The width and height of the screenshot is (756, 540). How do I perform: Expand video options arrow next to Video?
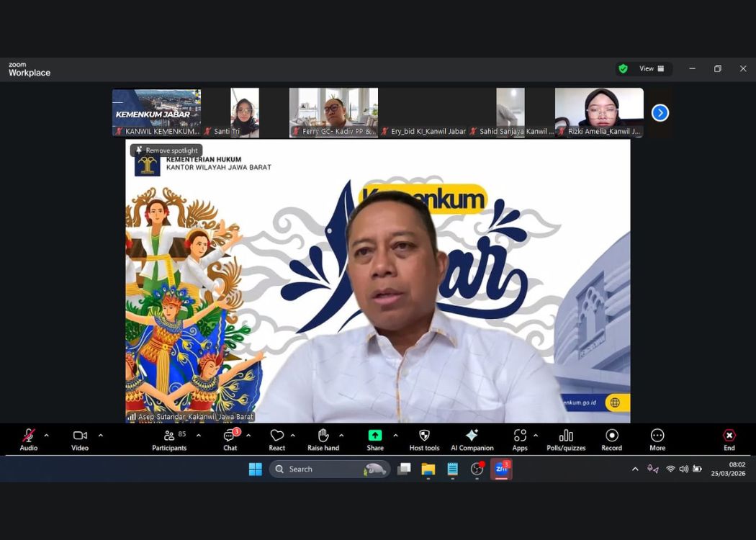100,435
